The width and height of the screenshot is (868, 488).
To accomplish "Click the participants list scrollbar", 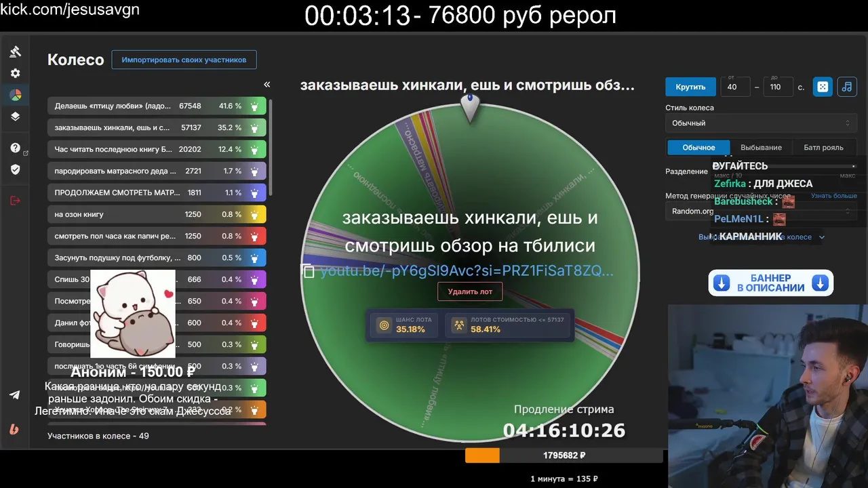I will pos(271,149).
